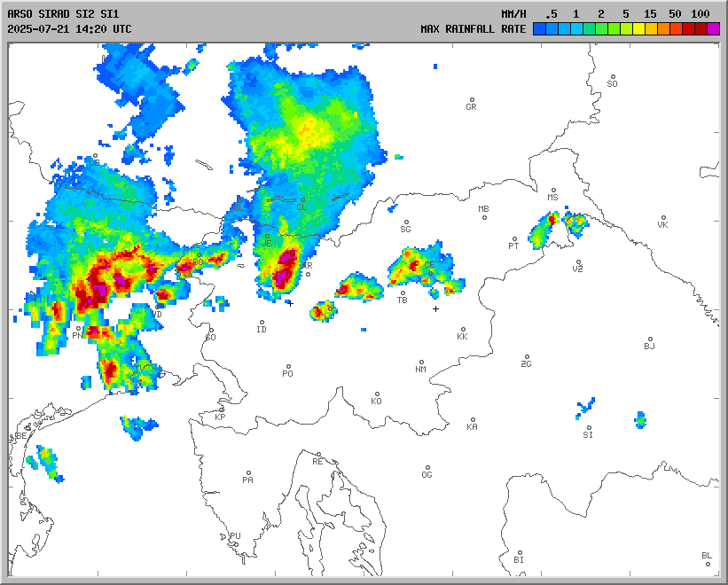Image resolution: width=728 pixels, height=585 pixels.
Task: Click the magenta swatch in rainfall legend
Action: tap(714, 29)
